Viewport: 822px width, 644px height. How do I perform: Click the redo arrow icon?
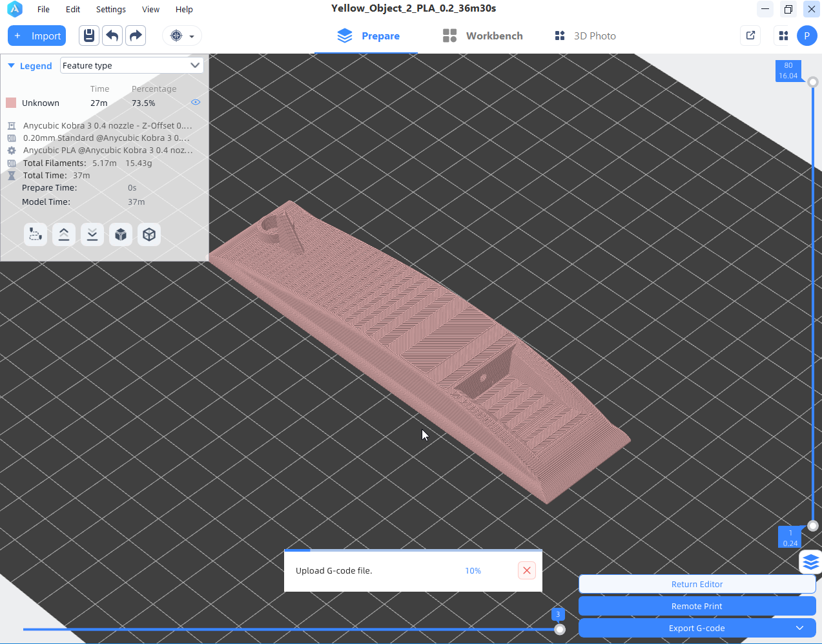pos(136,36)
